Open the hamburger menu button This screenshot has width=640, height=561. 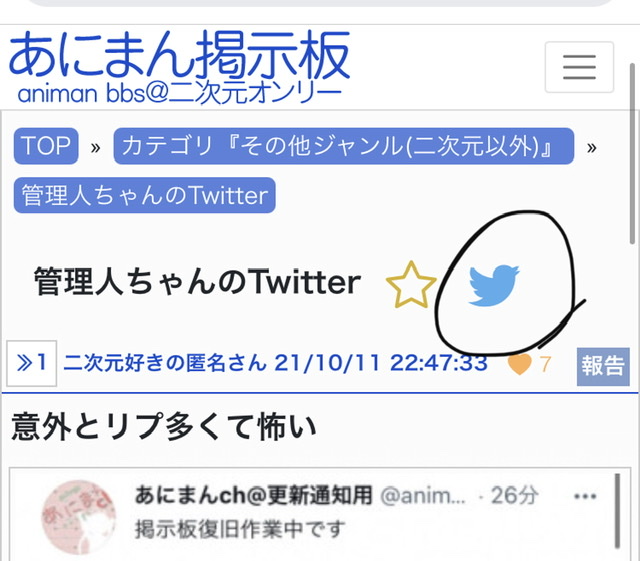[x=579, y=67]
